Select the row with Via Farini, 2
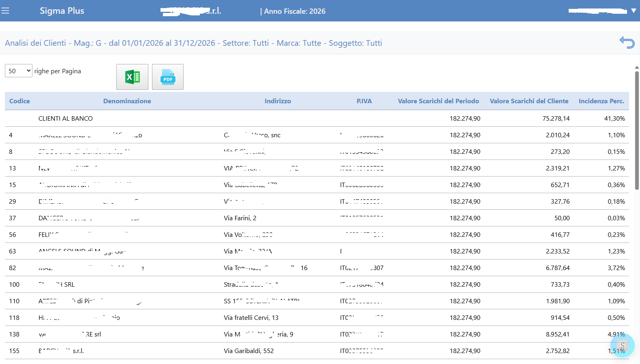 [240, 218]
